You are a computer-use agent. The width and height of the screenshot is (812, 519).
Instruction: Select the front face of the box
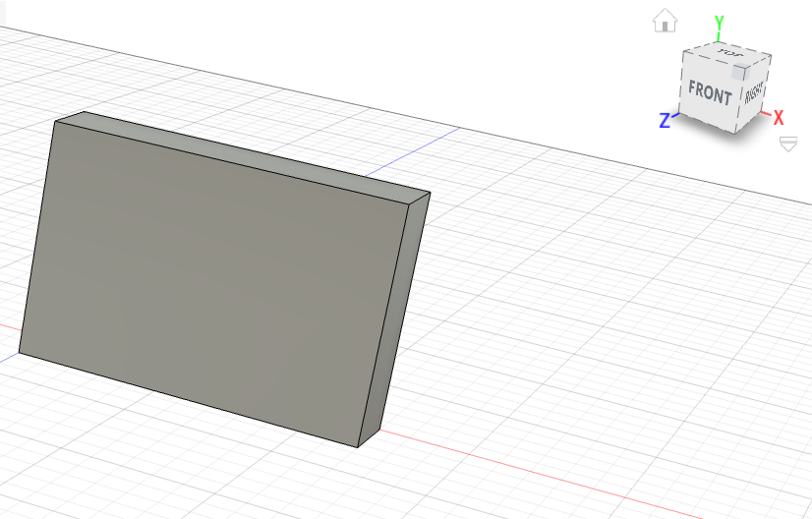pyautogui.click(x=215, y=282)
